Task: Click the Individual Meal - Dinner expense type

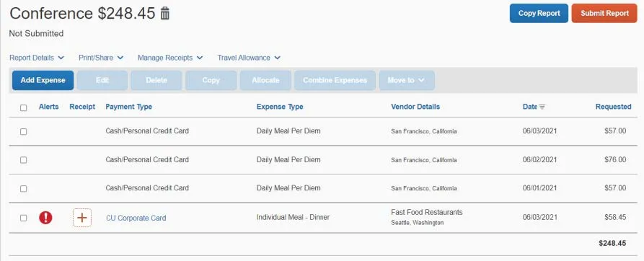Action: click(293, 217)
